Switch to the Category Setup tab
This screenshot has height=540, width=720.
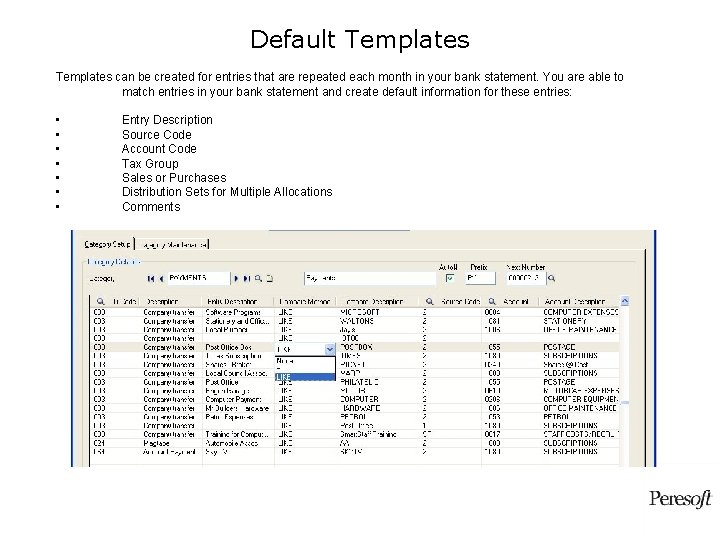click(x=108, y=244)
